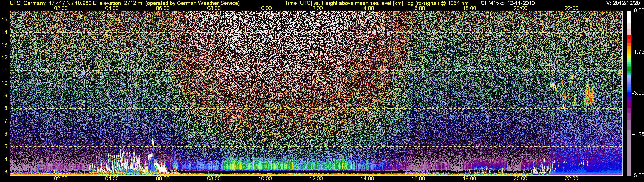
Task: Click the blue segment of the color bar
Action: (x=629, y=91)
